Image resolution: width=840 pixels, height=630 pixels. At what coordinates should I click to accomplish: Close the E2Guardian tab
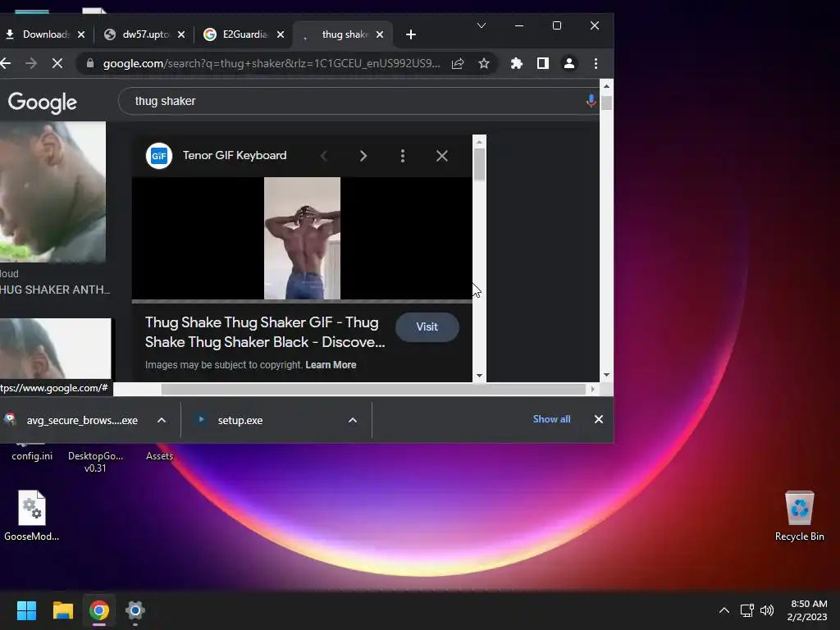point(281,34)
